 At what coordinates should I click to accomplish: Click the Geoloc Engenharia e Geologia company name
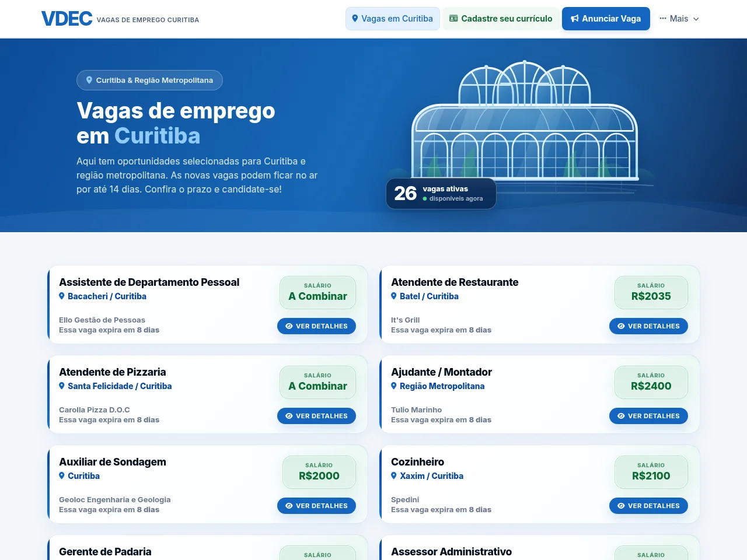click(115, 500)
